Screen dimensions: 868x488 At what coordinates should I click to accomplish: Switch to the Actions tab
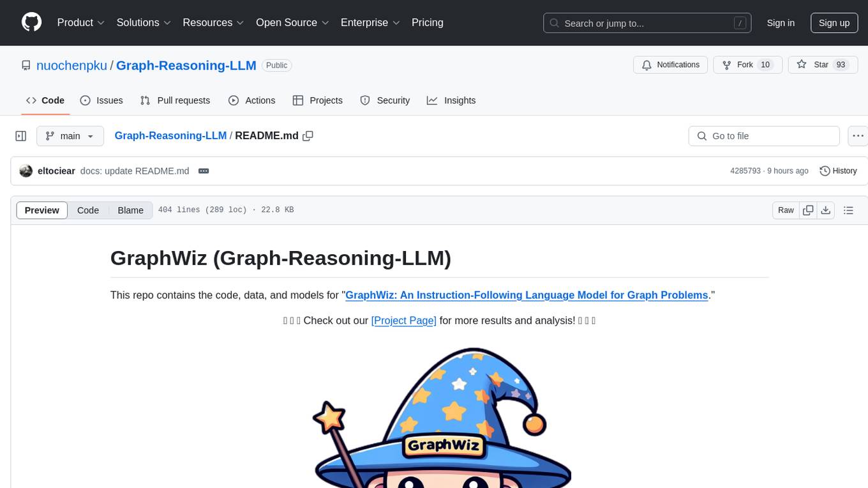tap(251, 100)
